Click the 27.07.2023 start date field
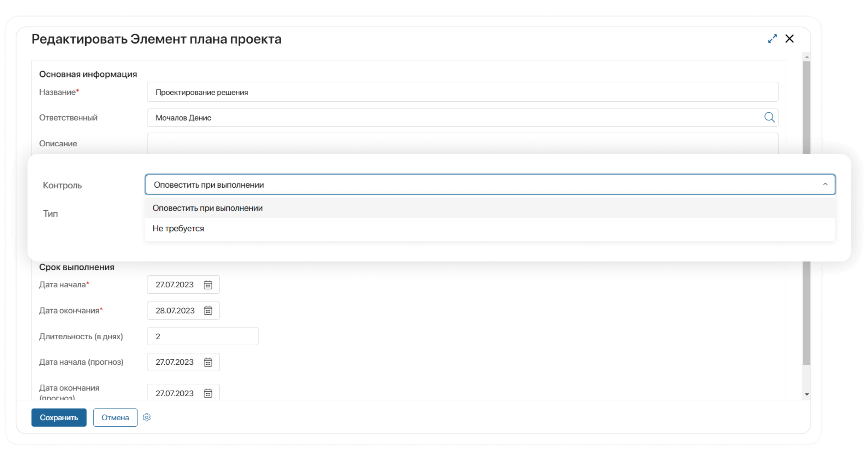The width and height of the screenshot is (868, 463). 175,285
